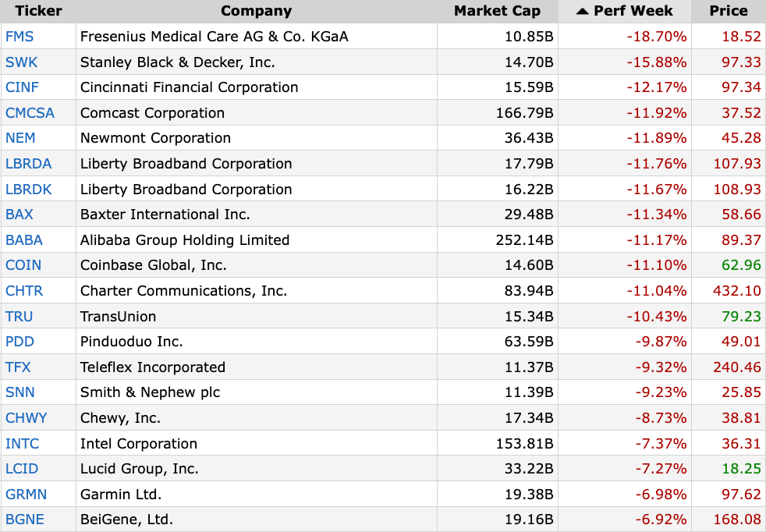766x532 pixels.
Task: Open the BGNE ticker link
Action: [25, 520]
